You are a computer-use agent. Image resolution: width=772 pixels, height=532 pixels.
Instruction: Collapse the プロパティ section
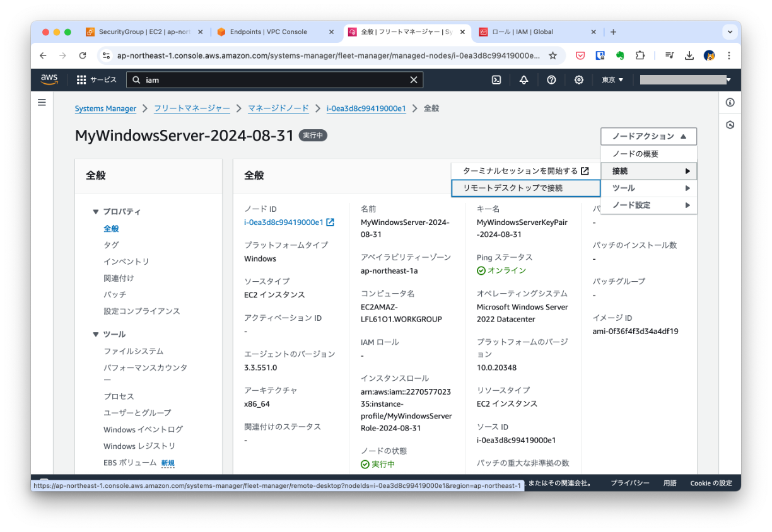(x=117, y=212)
